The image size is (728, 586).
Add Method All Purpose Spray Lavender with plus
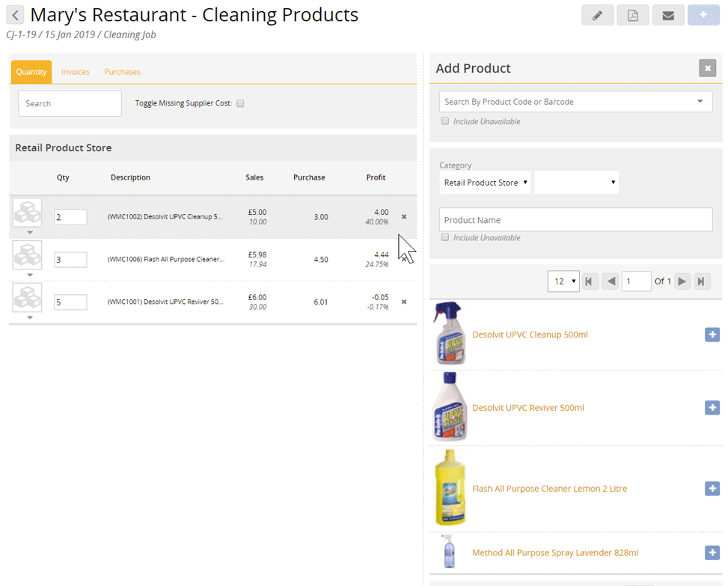(x=712, y=552)
